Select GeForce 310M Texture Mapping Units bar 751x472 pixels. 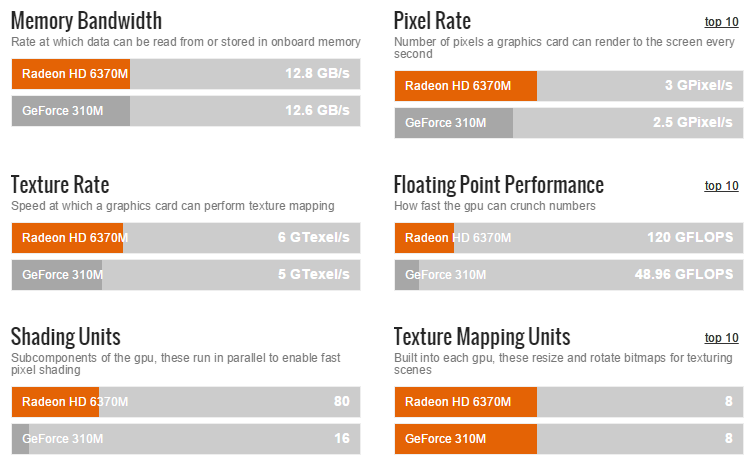(569, 438)
